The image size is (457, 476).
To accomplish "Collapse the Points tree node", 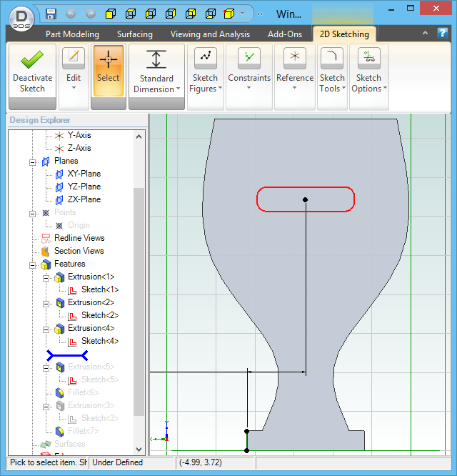I will [x=32, y=214].
